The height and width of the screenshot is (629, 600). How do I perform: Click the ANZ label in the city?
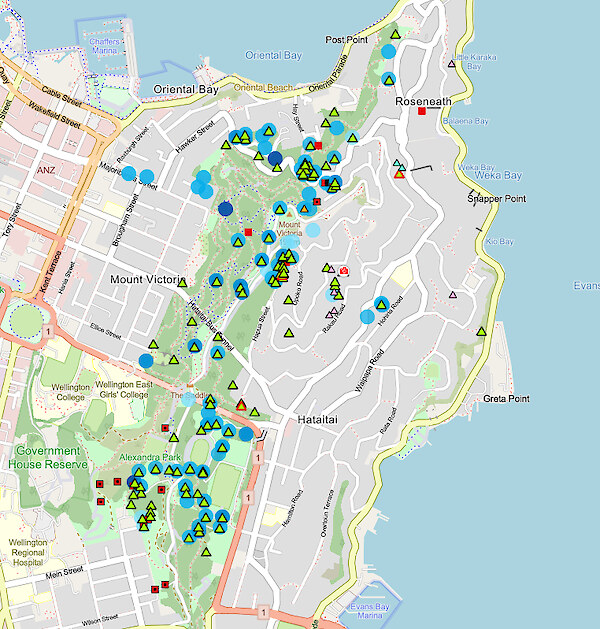click(46, 170)
